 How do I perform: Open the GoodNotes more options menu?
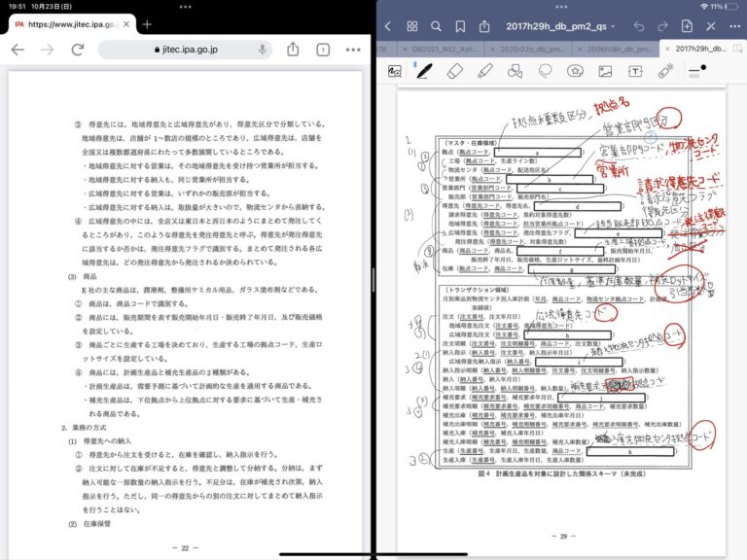click(735, 26)
